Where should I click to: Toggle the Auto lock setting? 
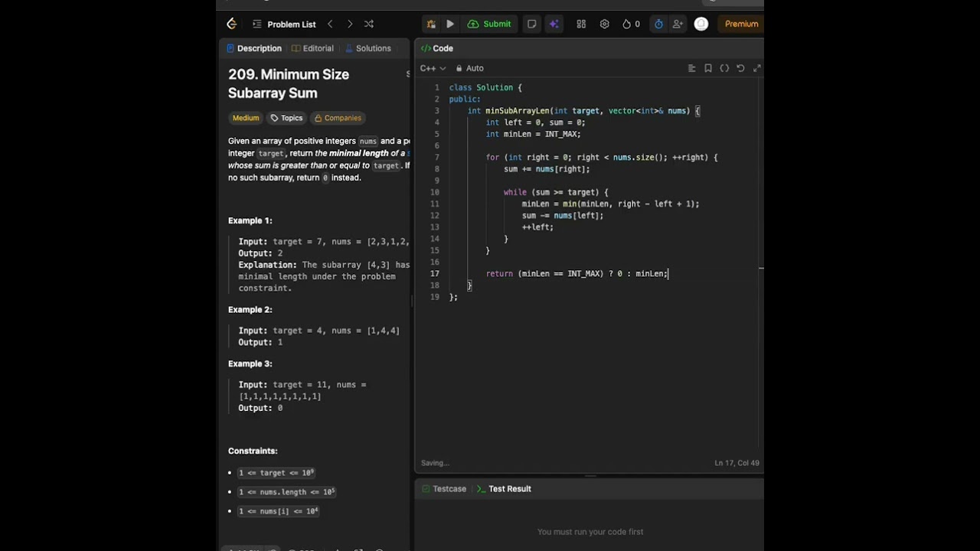[x=470, y=68]
